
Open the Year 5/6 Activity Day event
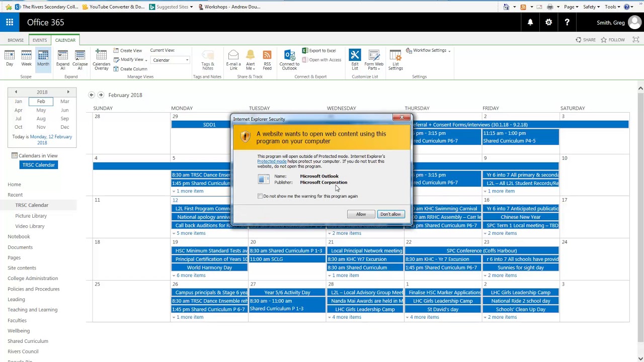tap(287, 293)
